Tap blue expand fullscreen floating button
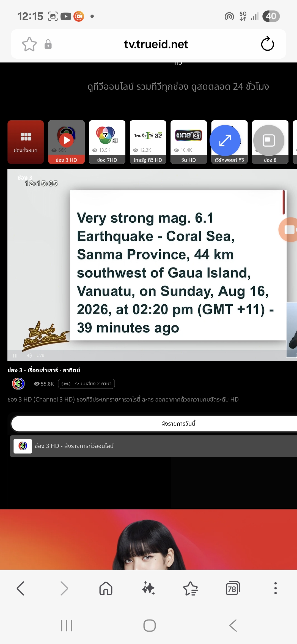 click(225, 140)
